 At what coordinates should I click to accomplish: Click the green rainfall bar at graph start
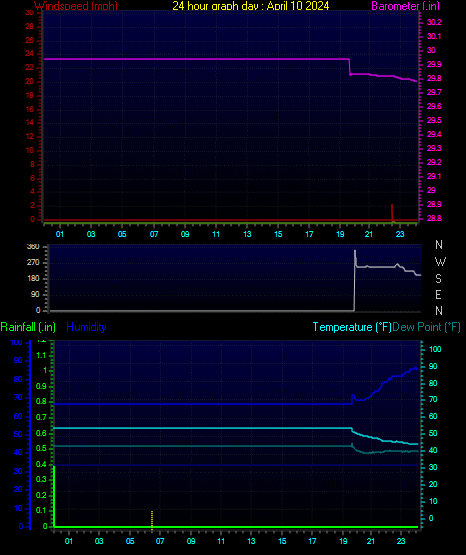[54, 496]
